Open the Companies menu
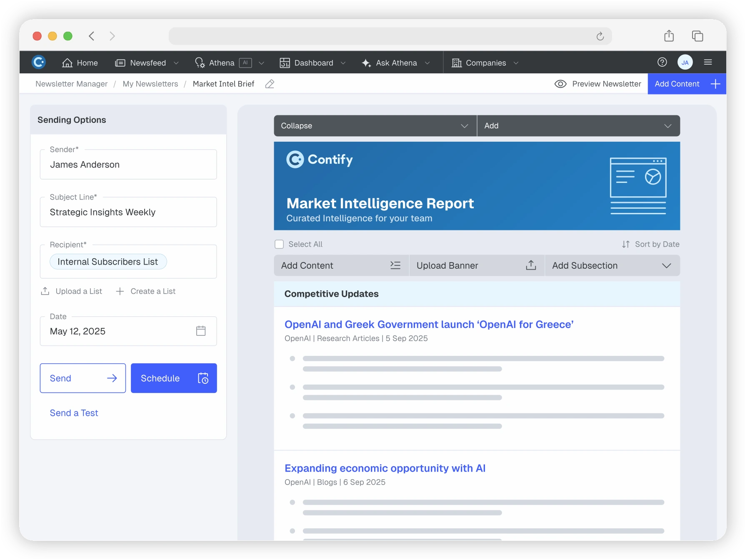 485,63
